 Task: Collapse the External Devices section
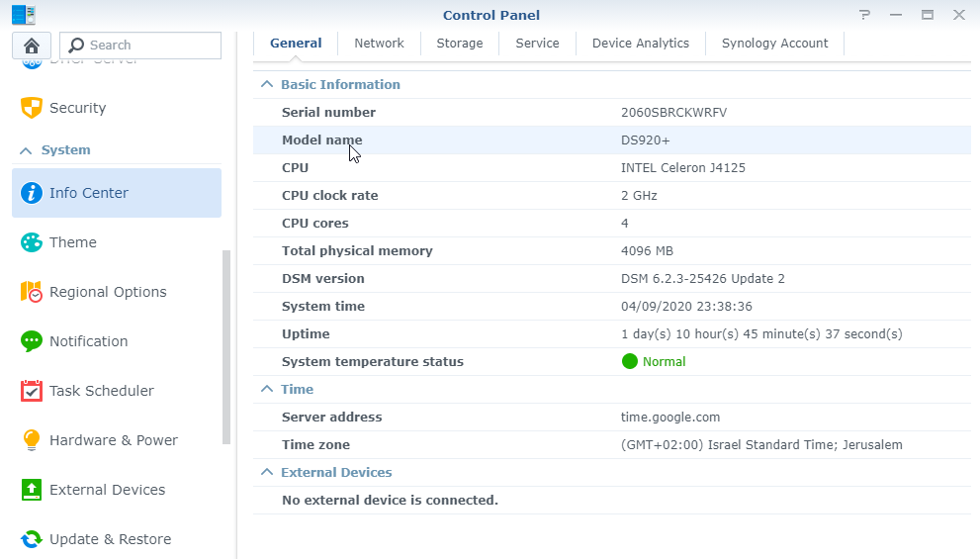(x=266, y=473)
